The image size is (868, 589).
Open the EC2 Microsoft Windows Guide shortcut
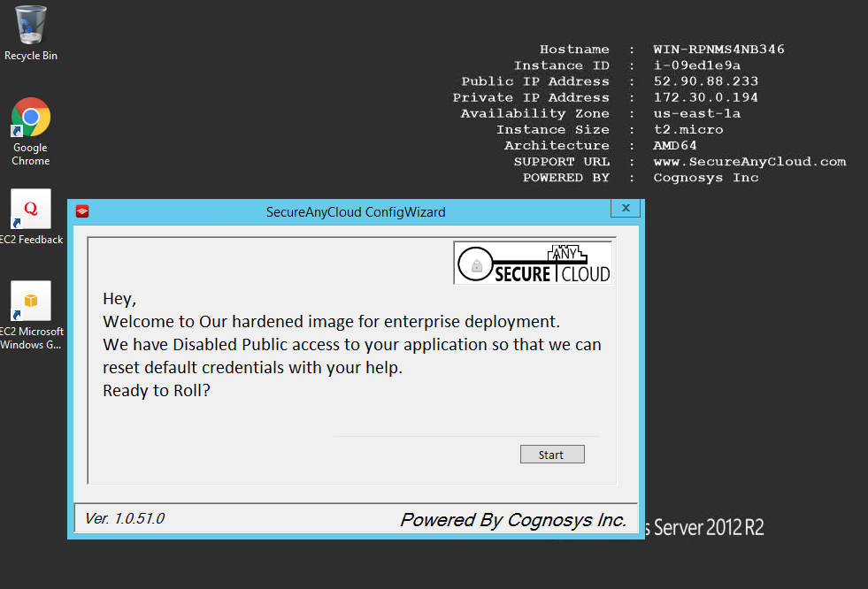coord(29,301)
